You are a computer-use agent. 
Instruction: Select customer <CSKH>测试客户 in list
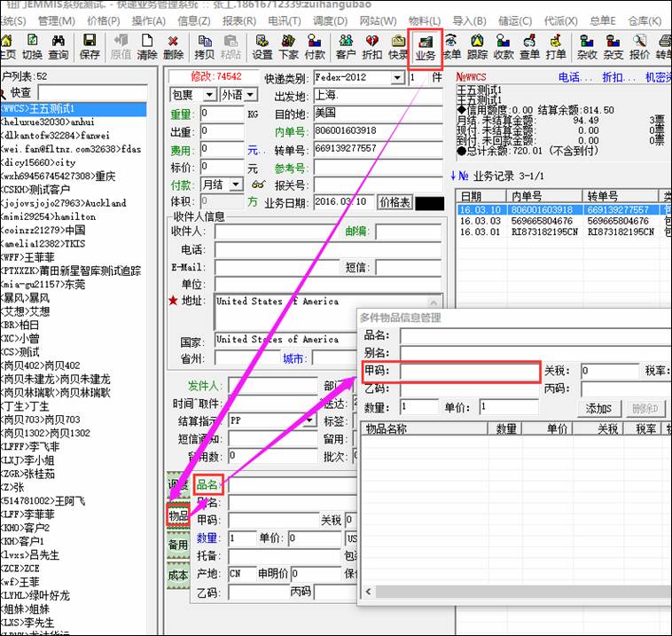click(74, 190)
